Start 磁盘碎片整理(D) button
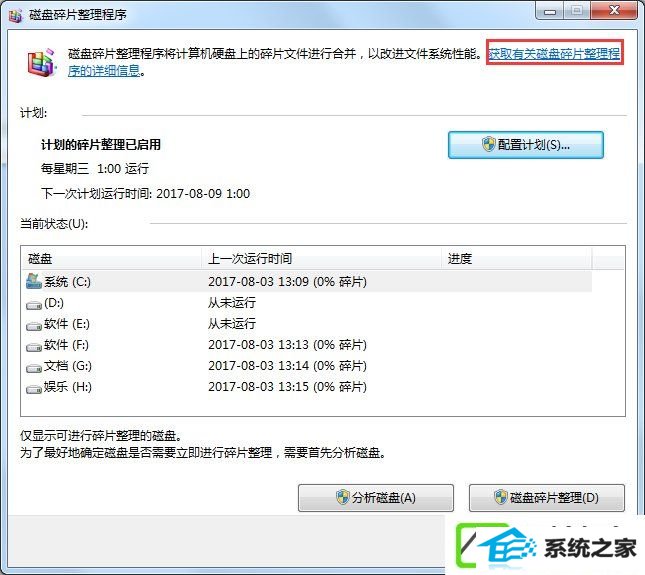 547,498
